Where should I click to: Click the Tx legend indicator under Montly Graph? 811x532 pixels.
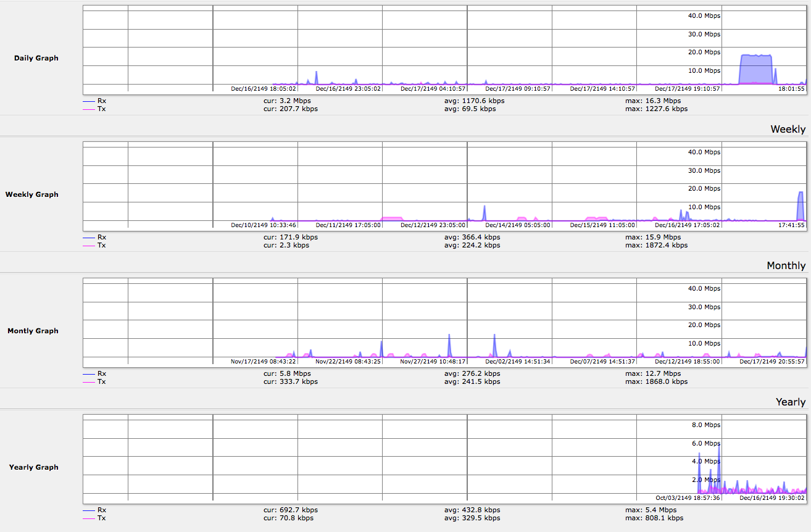click(x=88, y=381)
